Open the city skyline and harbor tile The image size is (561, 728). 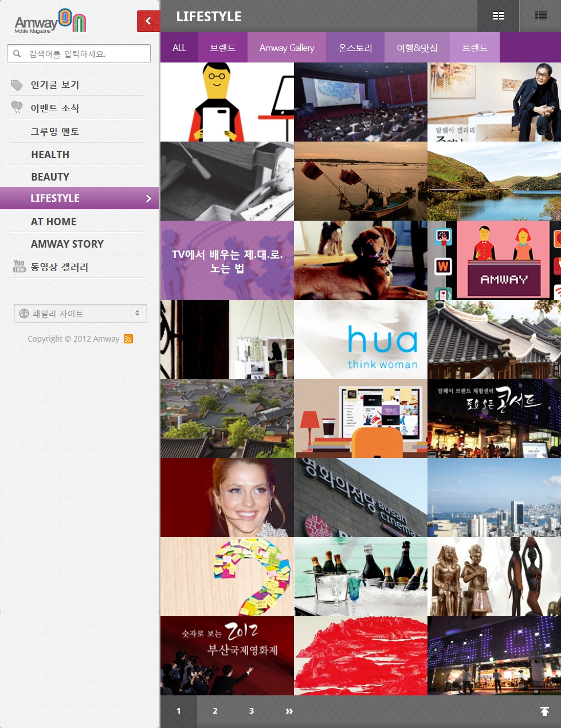(494, 498)
